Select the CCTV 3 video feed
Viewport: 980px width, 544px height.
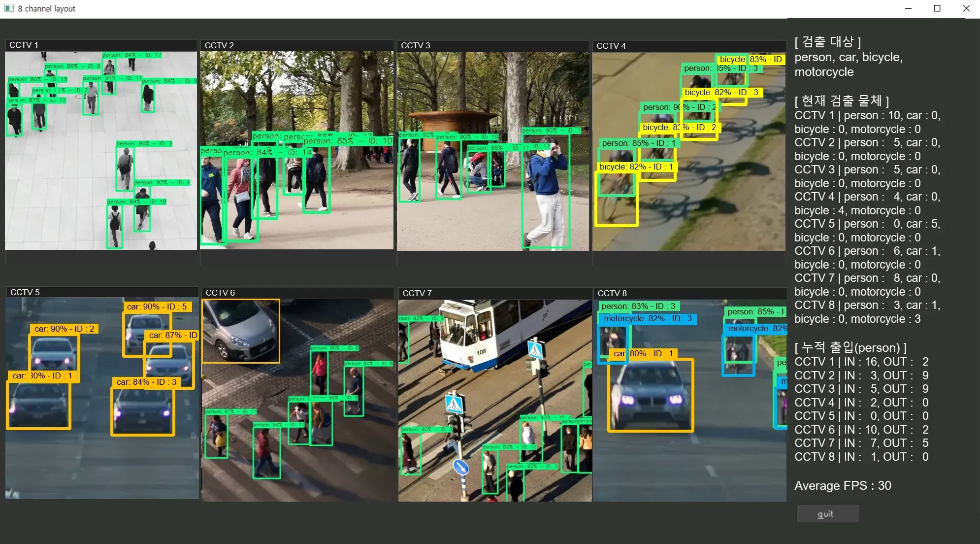pyautogui.click(x=492, y=151)
